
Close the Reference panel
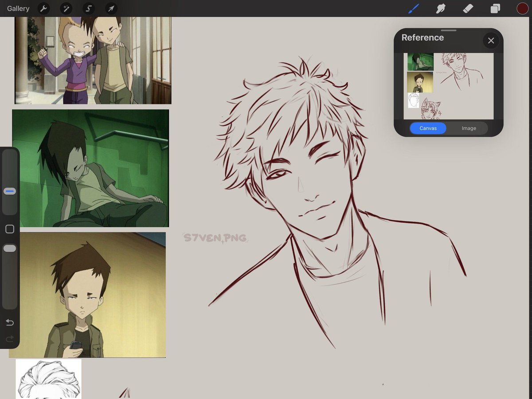(491, 41)
